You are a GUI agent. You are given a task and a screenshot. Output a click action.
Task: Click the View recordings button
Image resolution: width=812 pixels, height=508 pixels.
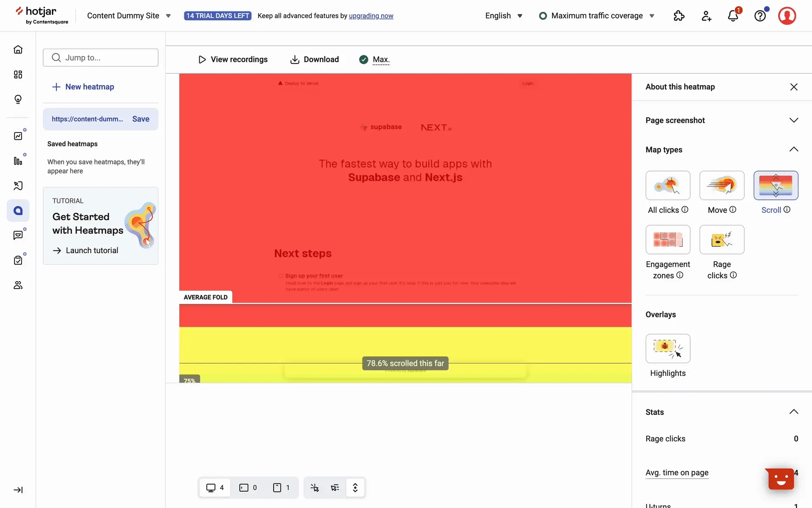click(233, 59)
